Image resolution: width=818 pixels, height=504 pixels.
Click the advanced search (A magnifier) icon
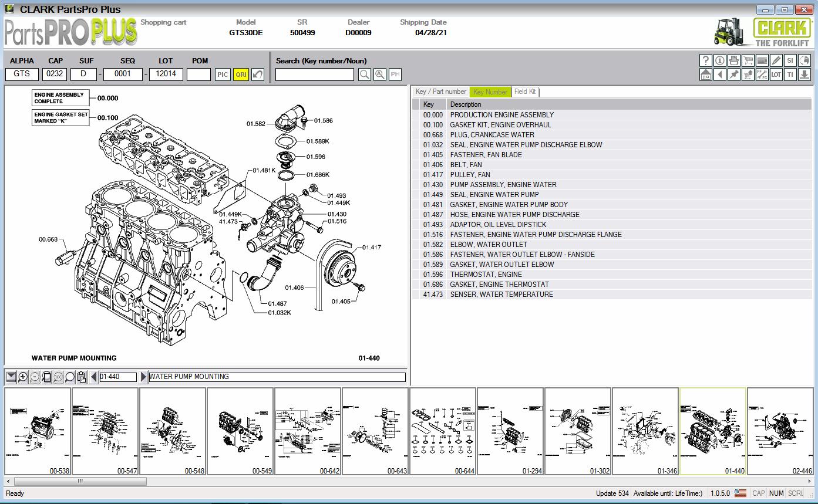[x=380, y=75]
